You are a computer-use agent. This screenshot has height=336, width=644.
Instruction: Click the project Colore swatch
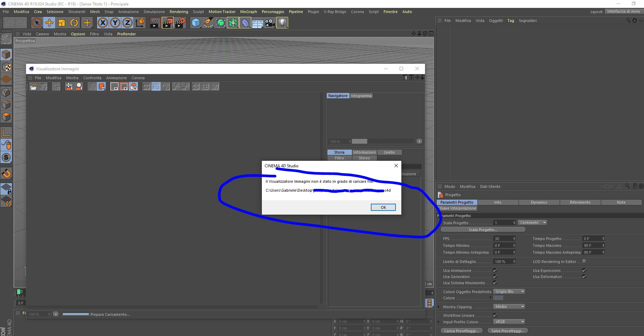tap(498, 298)
